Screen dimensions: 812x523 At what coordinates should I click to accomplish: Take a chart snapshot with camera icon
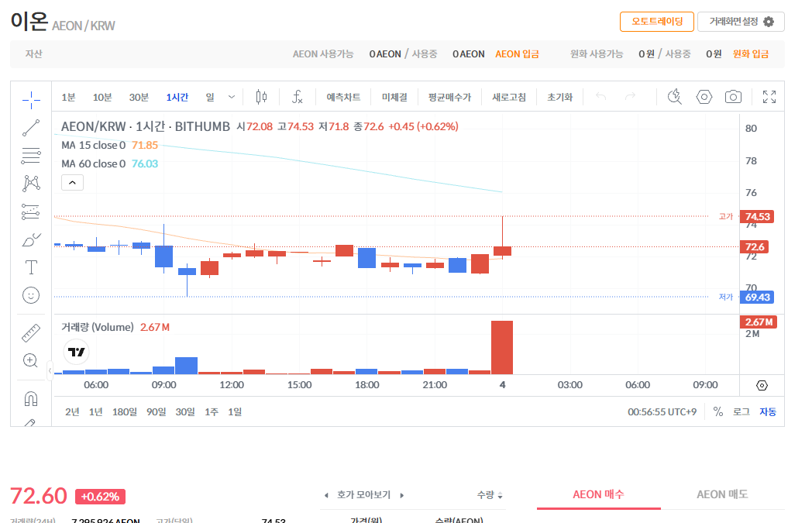(x=733, y=97)
